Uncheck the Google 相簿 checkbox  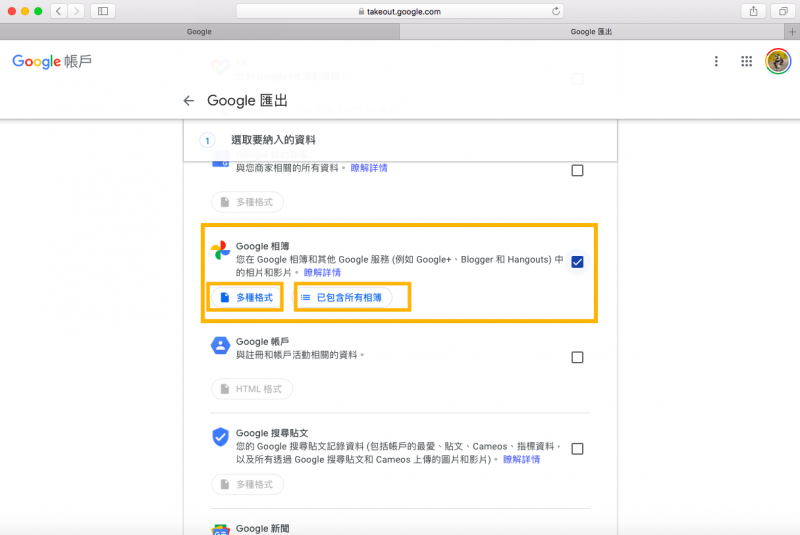(577, 262)
